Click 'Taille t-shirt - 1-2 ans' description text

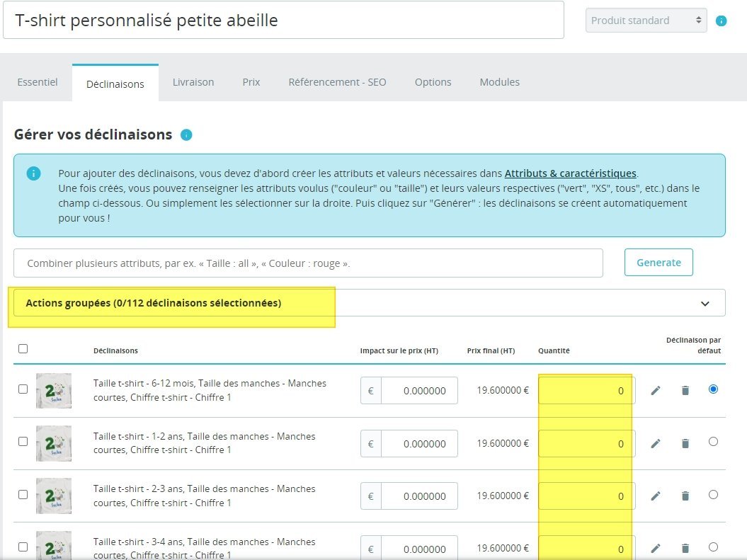tap(205, 443)
